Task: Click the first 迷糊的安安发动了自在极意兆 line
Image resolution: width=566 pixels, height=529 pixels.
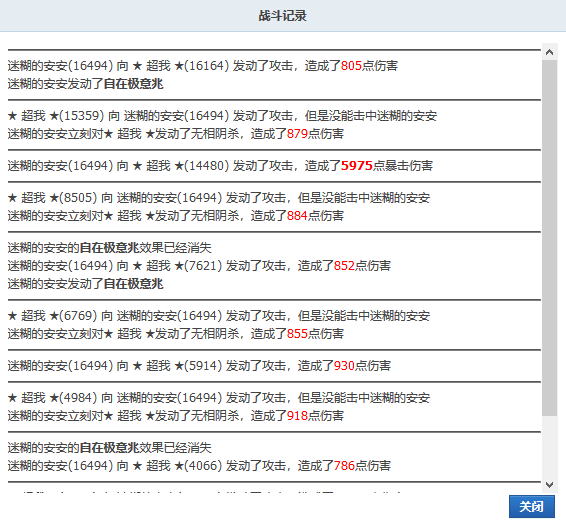Action: [x=86, y=84]
